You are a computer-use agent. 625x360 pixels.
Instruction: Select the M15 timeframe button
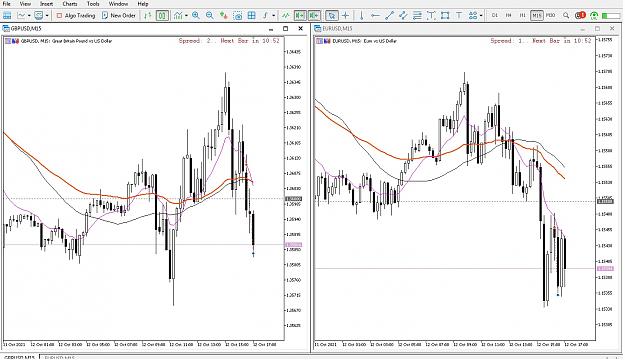coord(537,16)
